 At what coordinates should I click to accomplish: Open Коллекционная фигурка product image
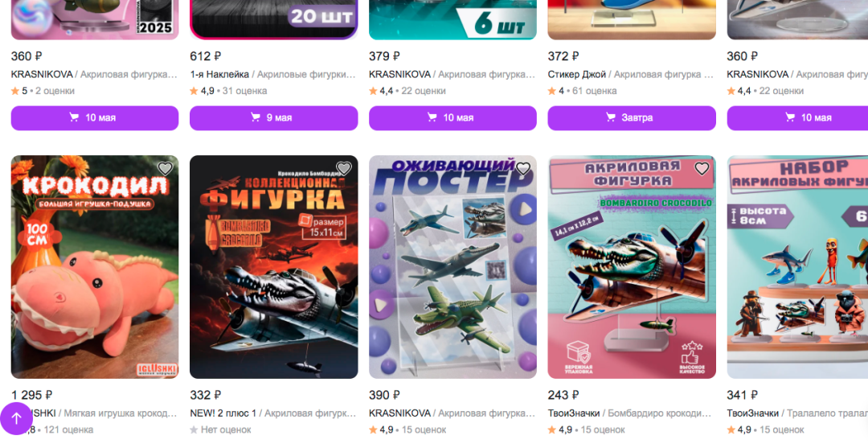[273, 267]
